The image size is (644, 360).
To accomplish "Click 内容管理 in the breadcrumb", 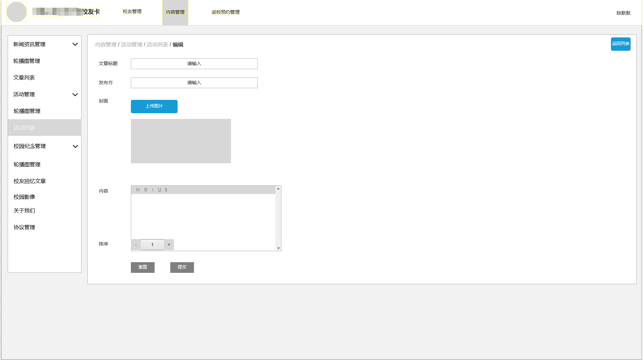I will 106,44.
